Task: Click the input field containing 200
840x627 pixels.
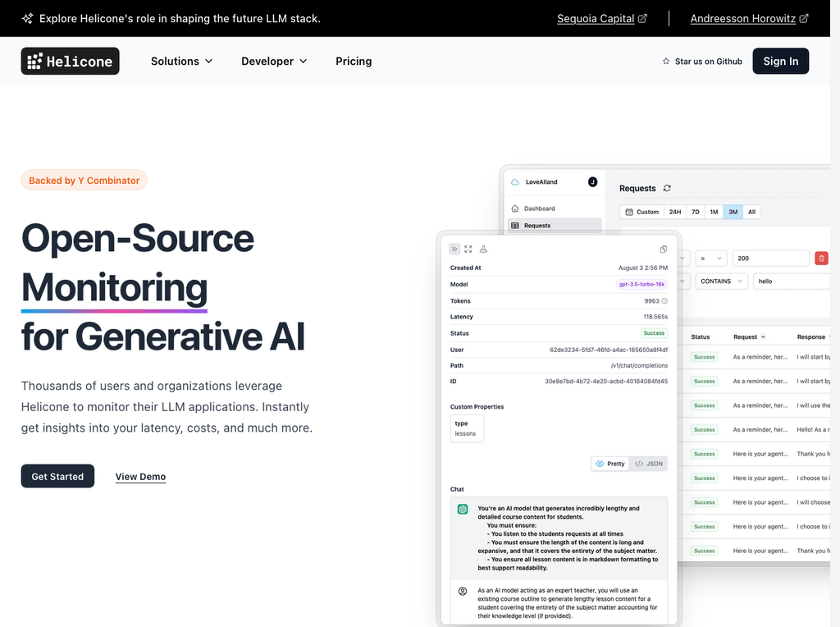Action: pyautogui.click(x=770, y=259)
